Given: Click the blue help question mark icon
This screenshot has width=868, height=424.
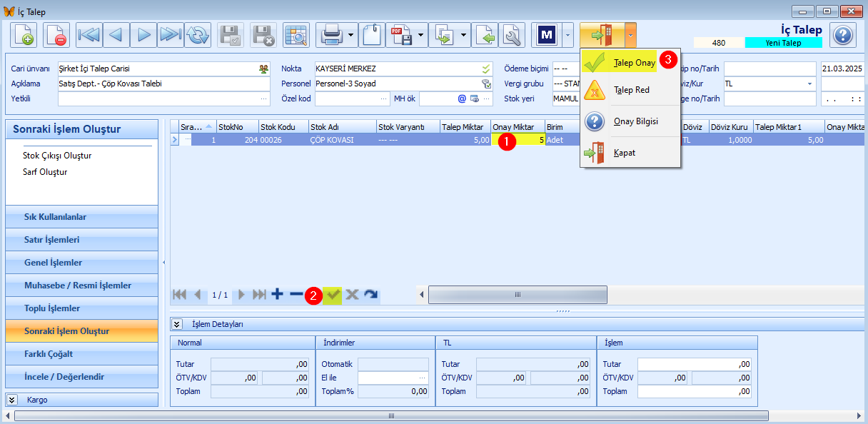Looking at the screenshot, I should pos(843,35).
